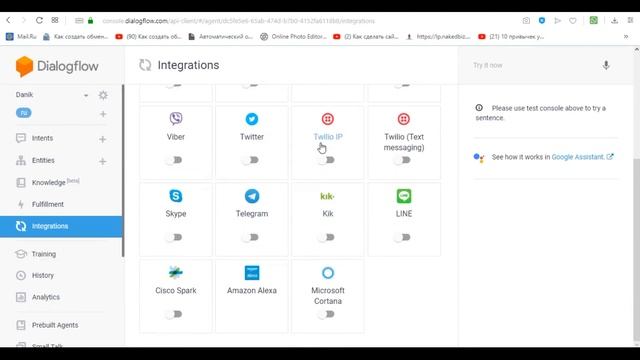640x360 pixels.
Task: Enable the Twitter integration toggle
Action: (x=250, y=160)
